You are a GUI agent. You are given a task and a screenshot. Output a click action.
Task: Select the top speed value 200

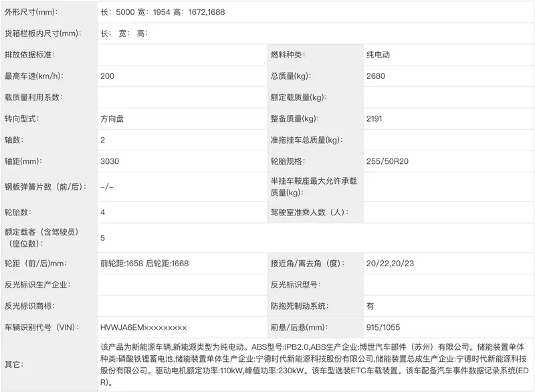point(107,76)
